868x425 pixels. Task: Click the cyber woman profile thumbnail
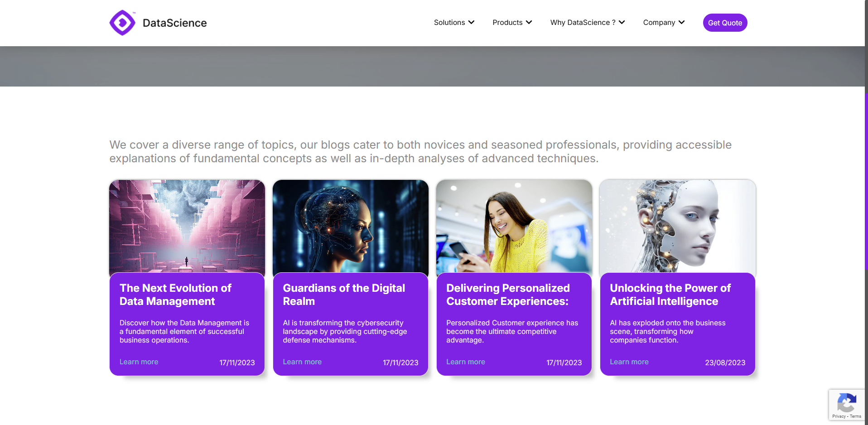(350, 226)
